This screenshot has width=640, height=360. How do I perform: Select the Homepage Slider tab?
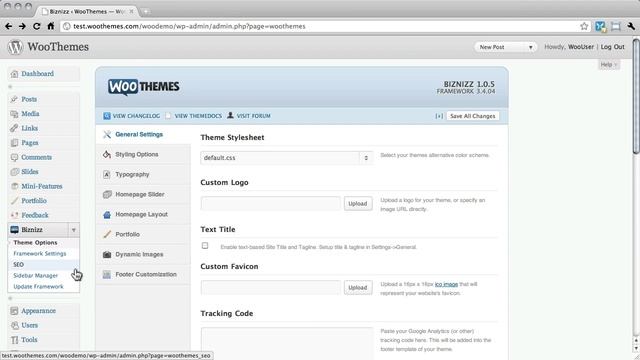pyautogui.click(x=143, y=194)
